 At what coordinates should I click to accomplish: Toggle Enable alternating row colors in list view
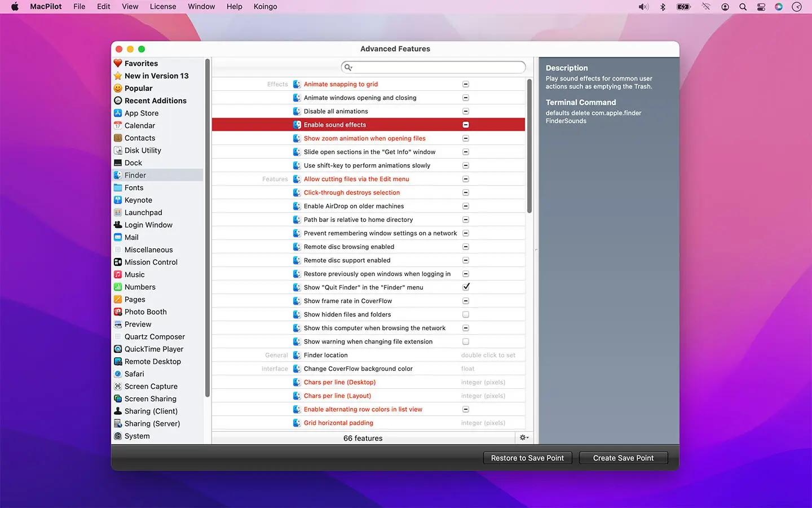pos(466,409)
